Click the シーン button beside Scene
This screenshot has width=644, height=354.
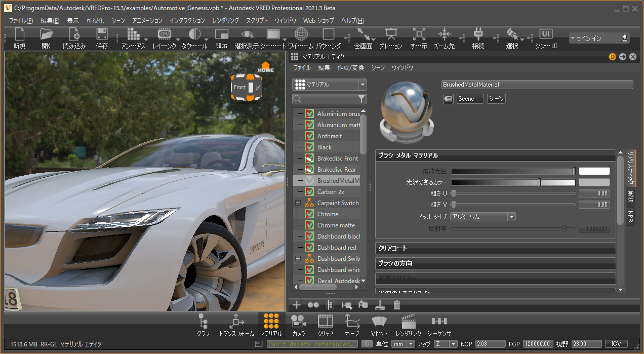(x=496, y=99)
